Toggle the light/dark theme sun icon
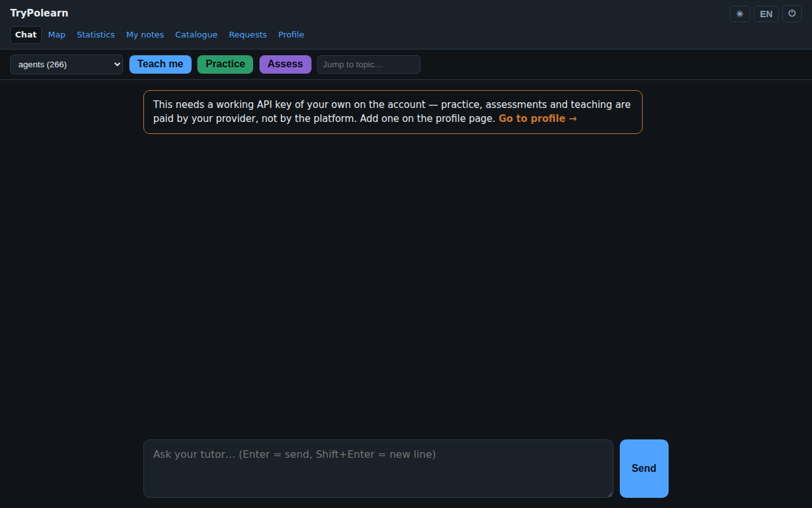 (x=740, y=14)
